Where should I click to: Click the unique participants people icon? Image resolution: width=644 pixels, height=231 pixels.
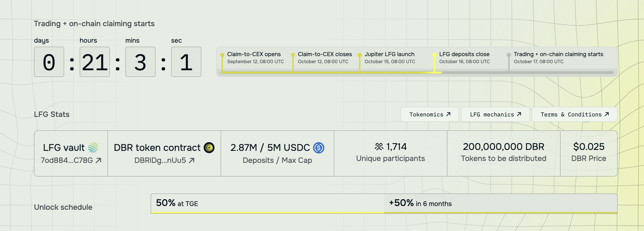tap(379, 147)
